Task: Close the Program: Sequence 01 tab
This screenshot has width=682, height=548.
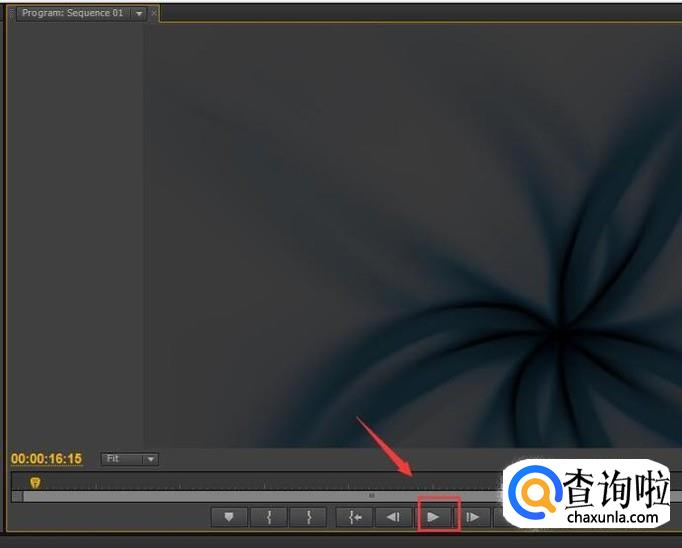Action: tap(154, 13)
